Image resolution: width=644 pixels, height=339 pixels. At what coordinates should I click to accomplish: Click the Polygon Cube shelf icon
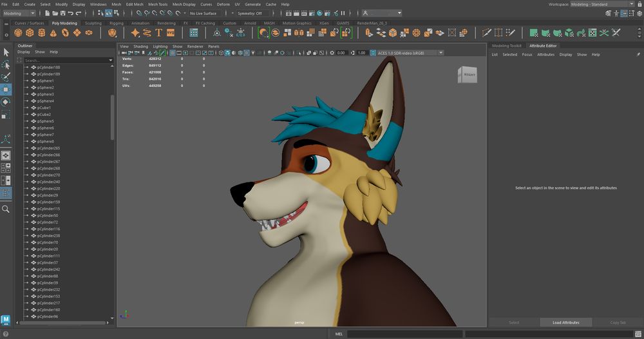(x=30, y=32)
